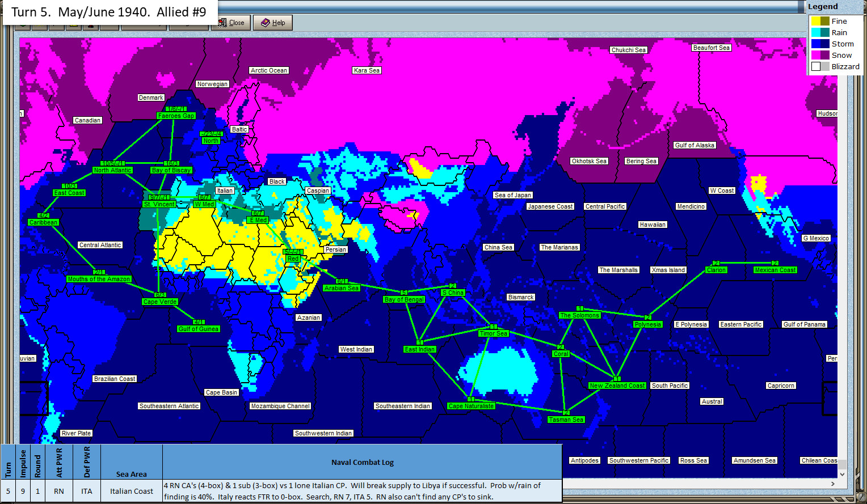Select the Bering Sea label

coord(641,161)
